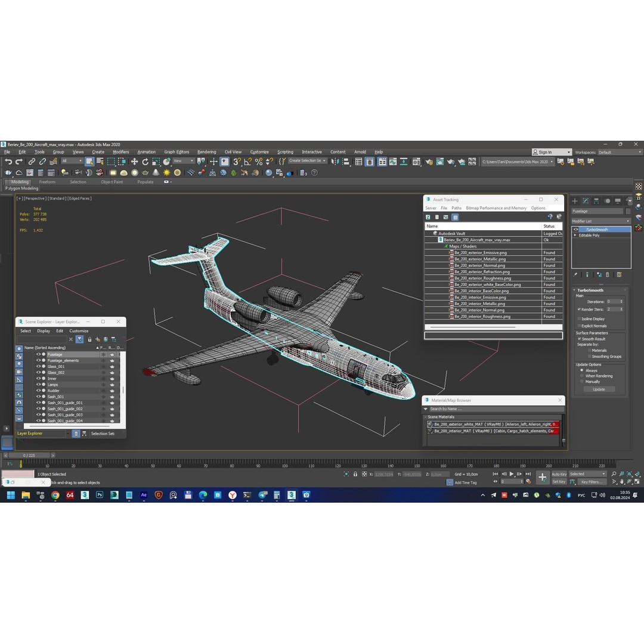Toggle visibility eye of Rudder layer
This screenshot has height=644, width=644.
[39, 391]
